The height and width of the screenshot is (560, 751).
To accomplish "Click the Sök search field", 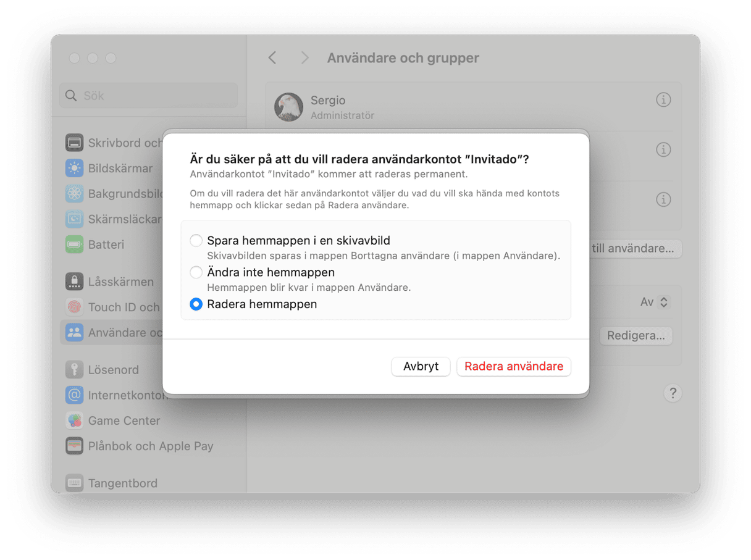I will (148, 96).
